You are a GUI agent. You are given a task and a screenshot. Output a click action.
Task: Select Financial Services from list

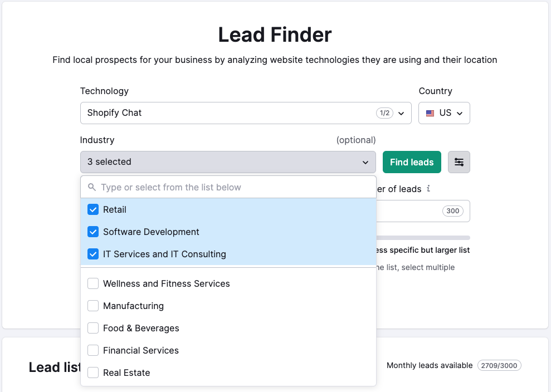click(x=141, y=350)
